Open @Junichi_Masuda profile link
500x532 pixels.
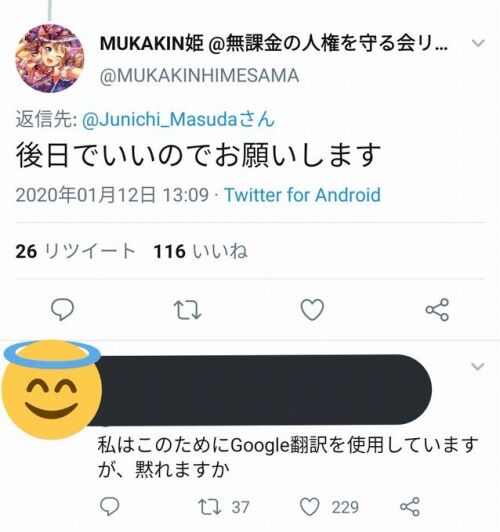coord(178,119)
